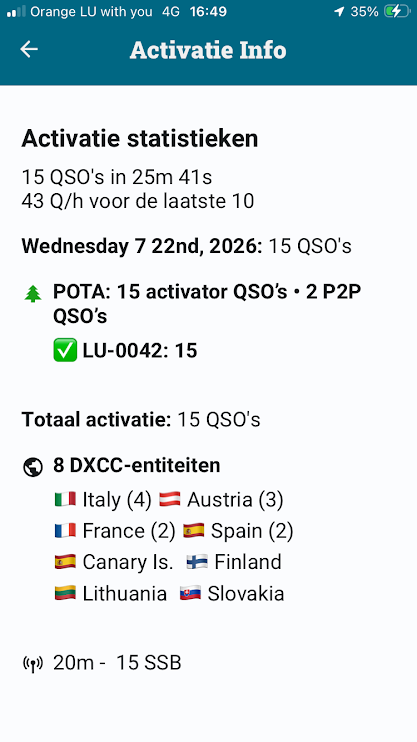
Task: Click the Canary Is. flag icon
Action: pyautogui.click(x=65, y=562)
